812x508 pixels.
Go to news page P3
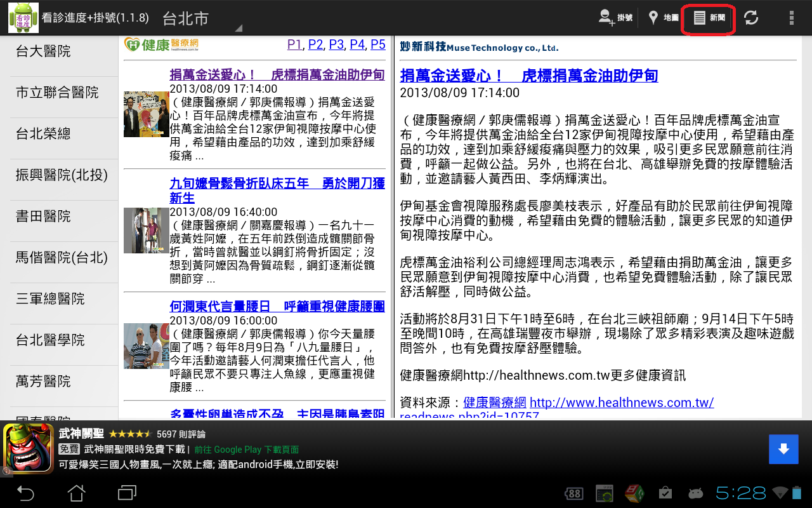(337, 44)
